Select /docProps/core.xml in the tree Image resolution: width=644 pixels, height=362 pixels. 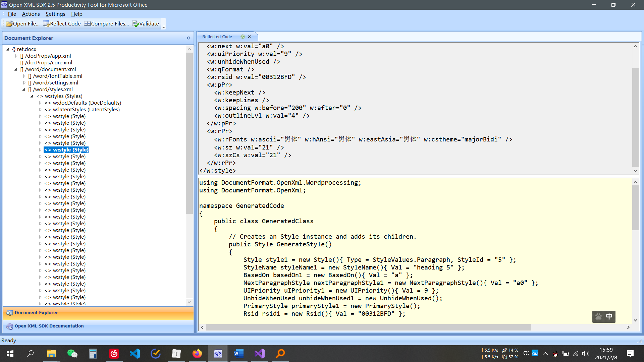(x=46, y=63)
